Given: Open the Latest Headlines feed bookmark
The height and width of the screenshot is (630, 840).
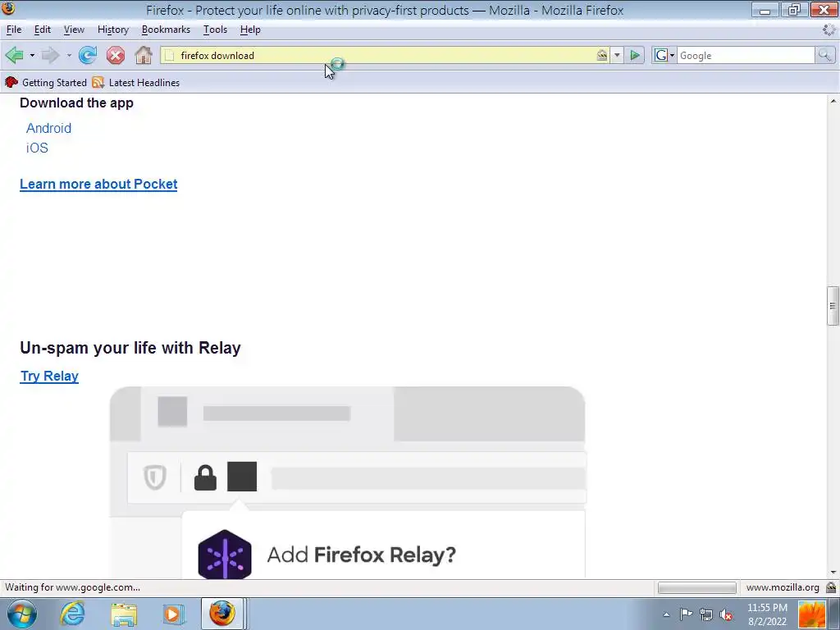Looking at the screenshot, I should pos(135,83).
